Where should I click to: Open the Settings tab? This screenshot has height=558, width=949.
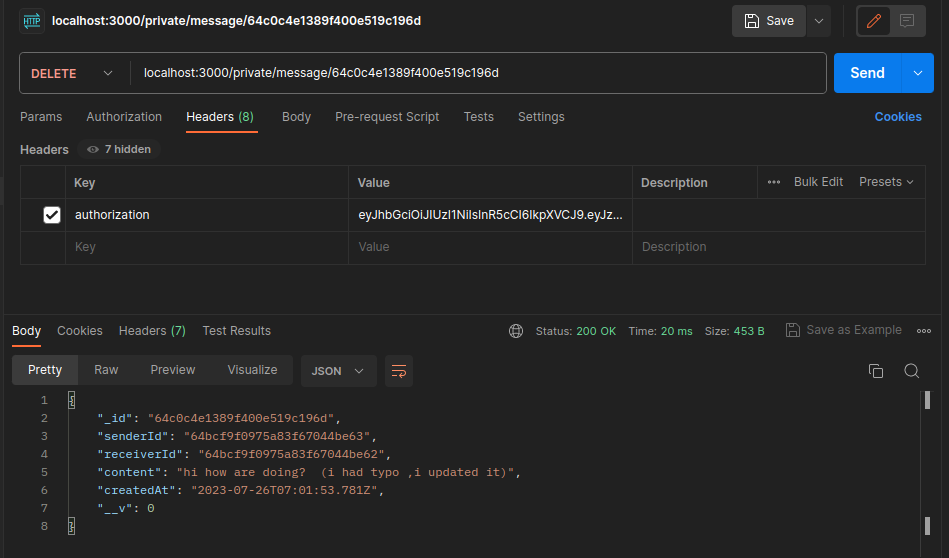(x=541, y=117)
